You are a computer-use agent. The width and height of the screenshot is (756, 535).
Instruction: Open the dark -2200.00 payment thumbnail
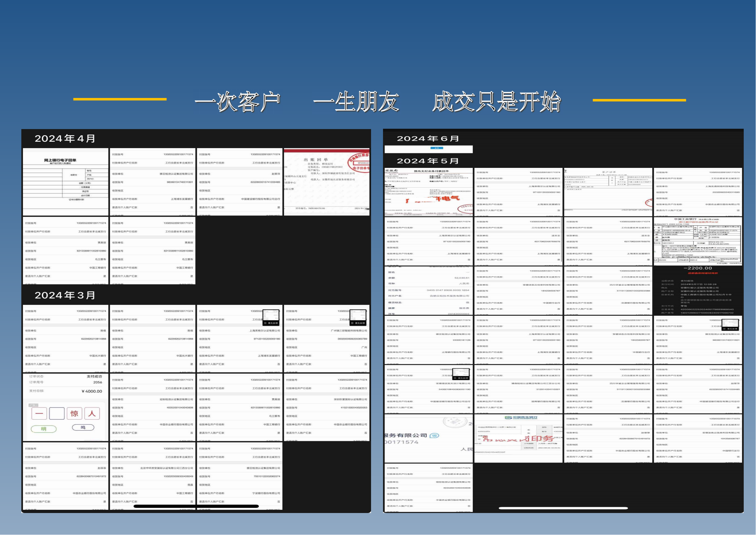[698, 290]
